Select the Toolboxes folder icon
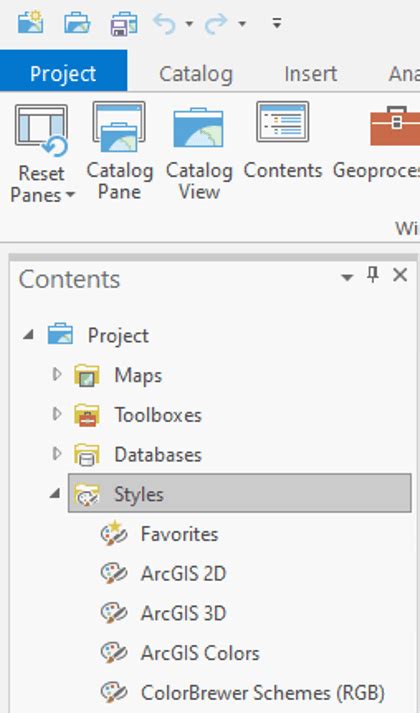420x713 pixels. (x=87, y=415)
